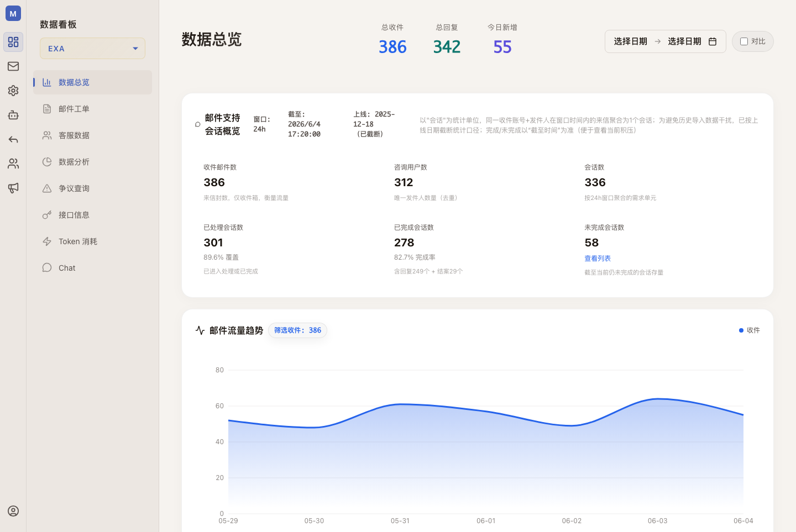Click the lightning icon beside Token 消耗
Screen dimensions: 796x532
[47, 241]
